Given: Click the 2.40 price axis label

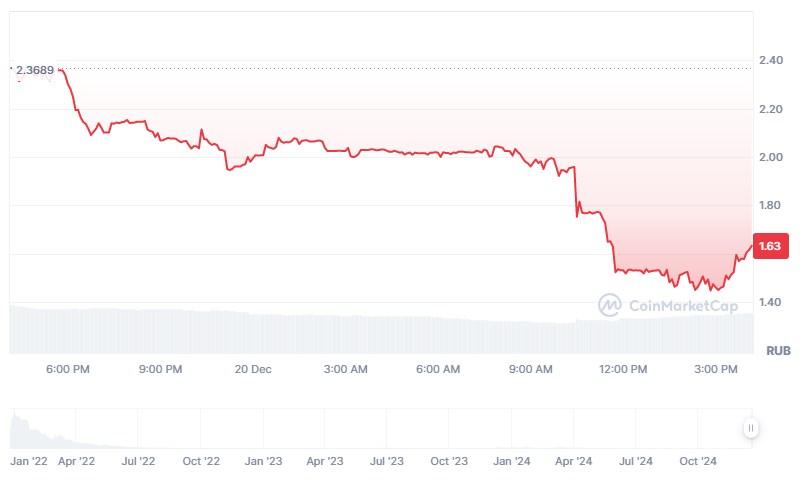Looking at the screenshot, I should tap(771, 60).
